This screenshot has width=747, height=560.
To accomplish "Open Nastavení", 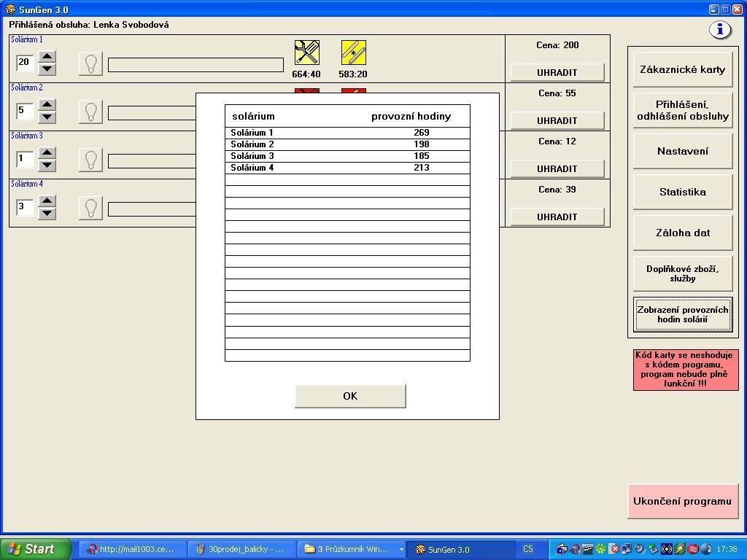I will [x=682, y=152].
